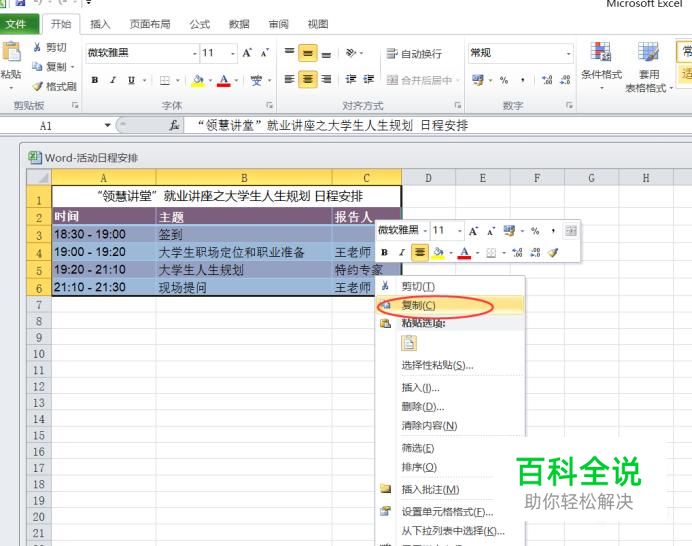Click the phonetic guide 变 icon
The height and width of the screenshot is (546, 692).
click(256, 80)
